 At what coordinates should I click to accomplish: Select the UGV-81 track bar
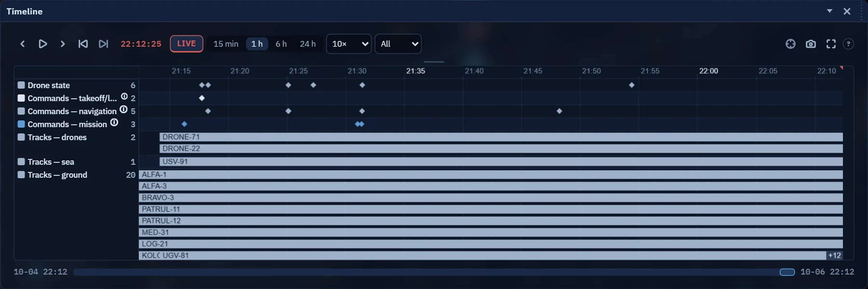coord(493,255)
